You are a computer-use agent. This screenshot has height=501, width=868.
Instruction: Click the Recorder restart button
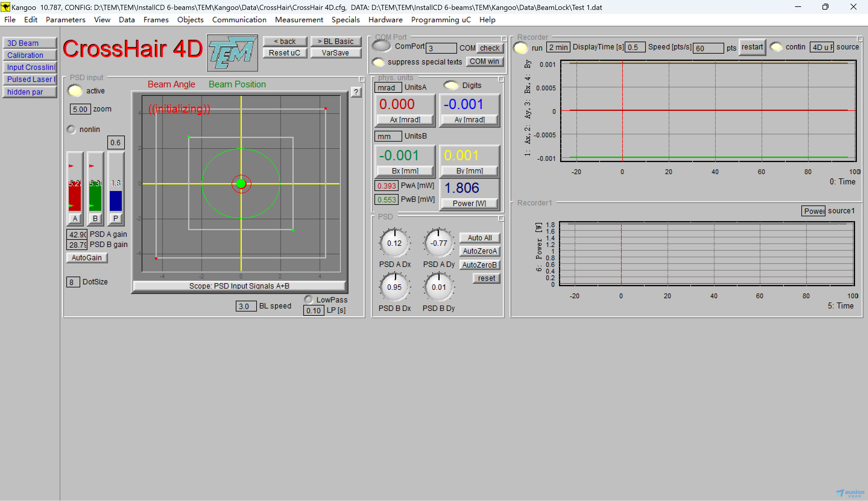pos(752,47)
